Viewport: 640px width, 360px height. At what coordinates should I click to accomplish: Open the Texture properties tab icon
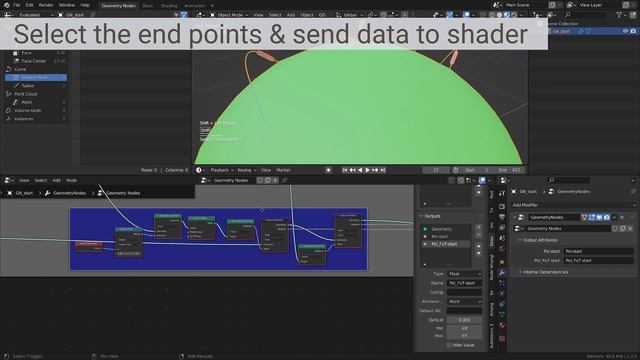(x=502, y=338)
